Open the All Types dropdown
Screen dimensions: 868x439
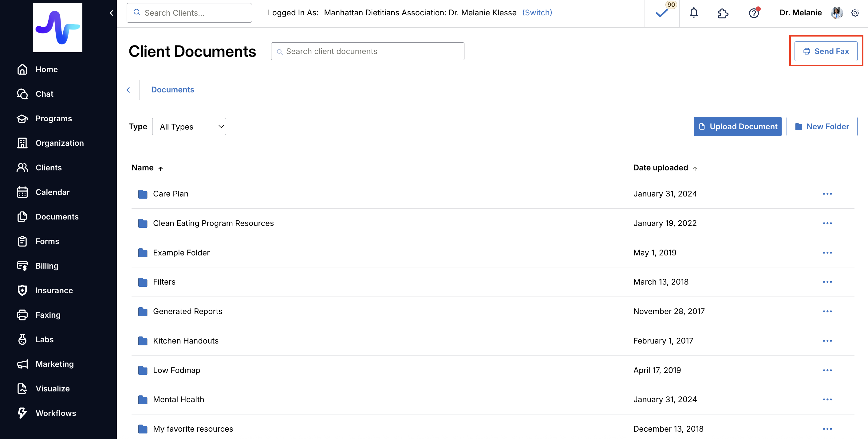189,126
